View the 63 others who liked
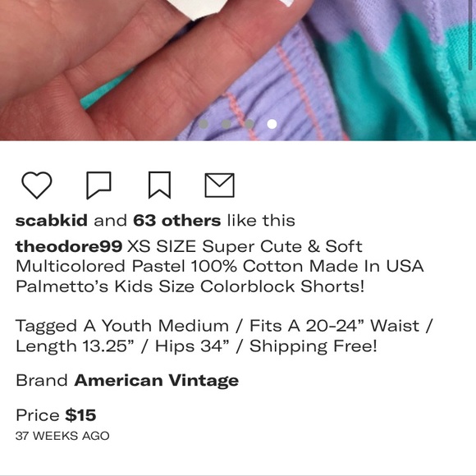 click(x=176, y=220)
